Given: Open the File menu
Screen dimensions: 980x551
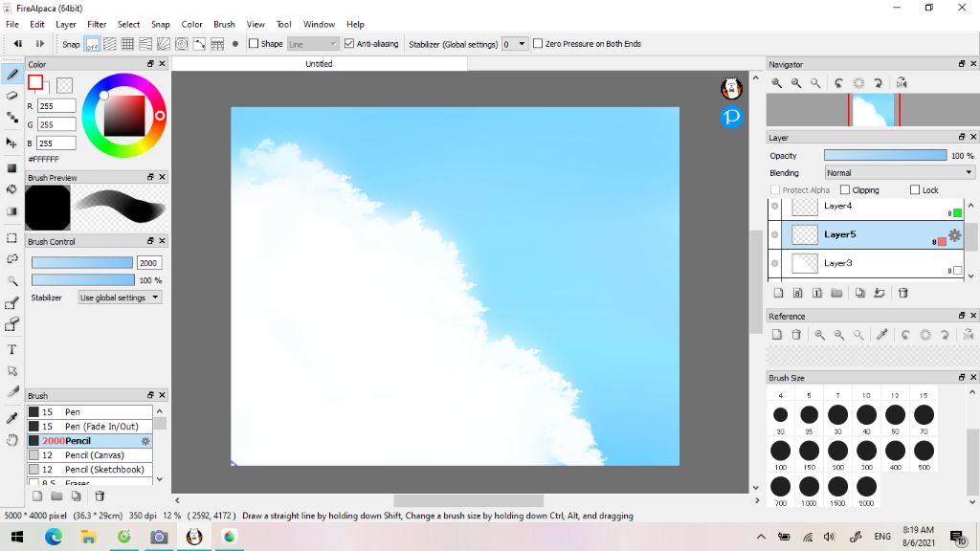Looking at the screenshot, I should 11,24.
